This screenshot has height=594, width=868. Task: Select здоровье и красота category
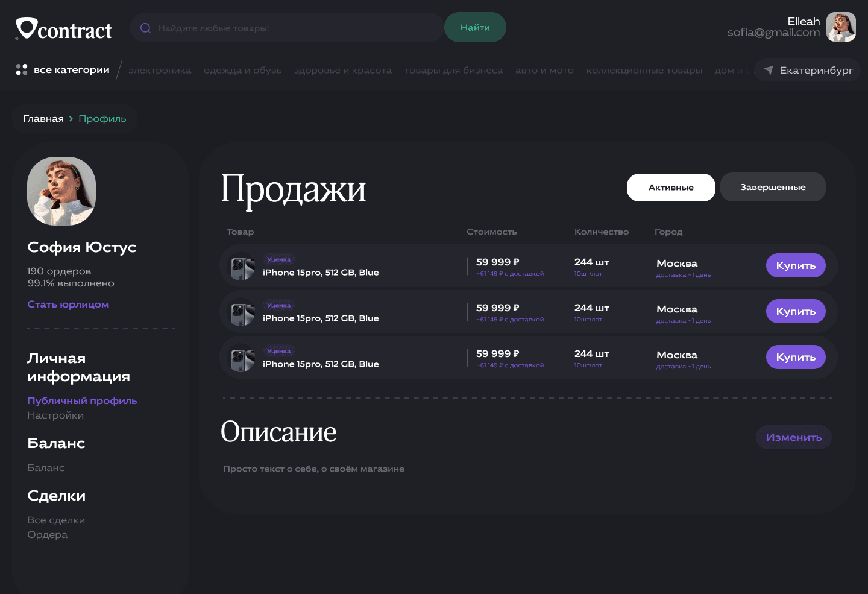pos(343,71)
